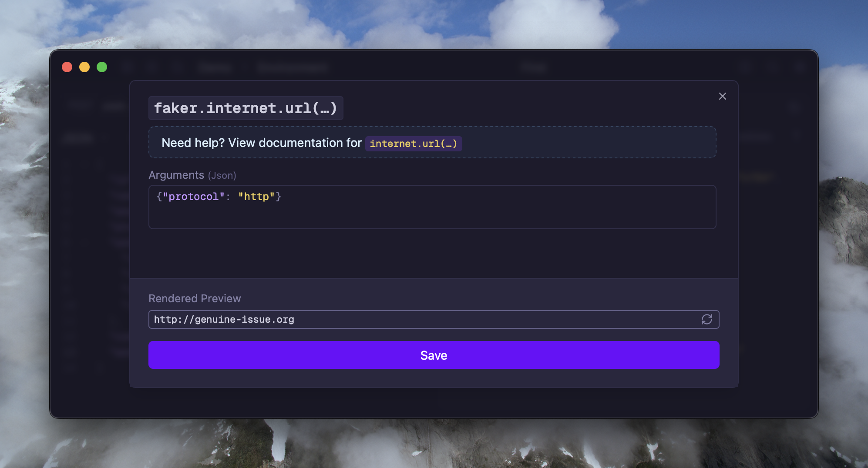Close the faker.internet.url dialog with X
Viewport: 868px width, 468px height.
pyautogui.click(x=722, y=96)
